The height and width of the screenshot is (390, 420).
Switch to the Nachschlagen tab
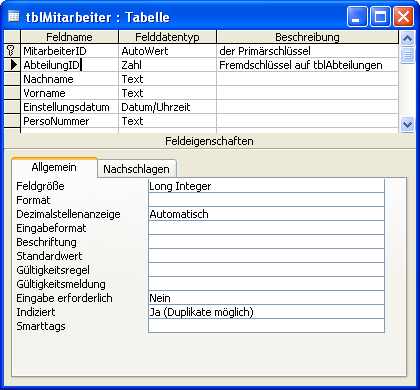[136, 169]
